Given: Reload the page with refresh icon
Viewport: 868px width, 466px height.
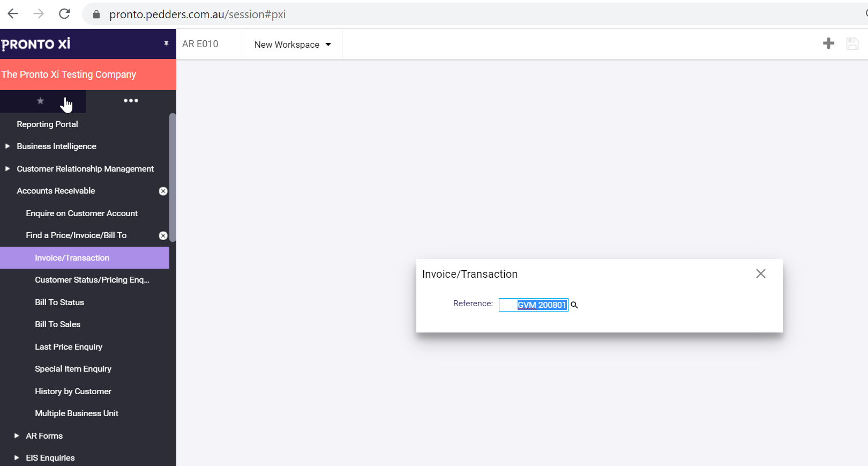Looking at the screenshot, I should [64, 14].
